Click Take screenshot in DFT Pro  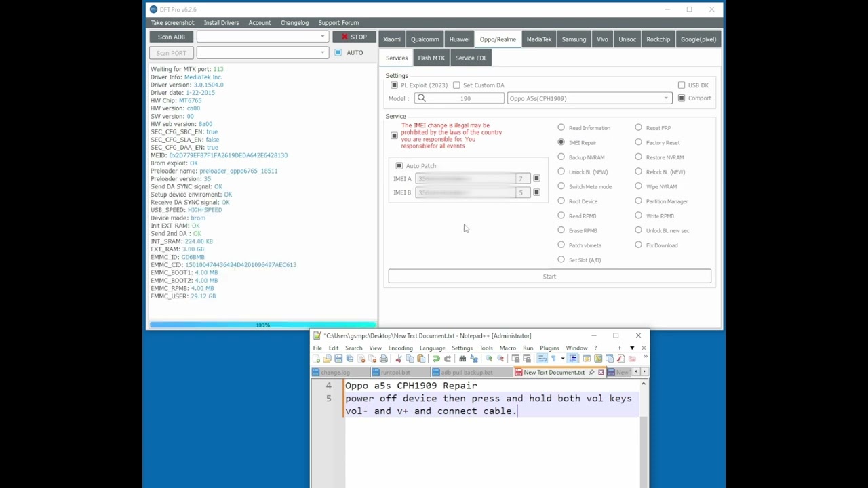(x=172, y=22)
